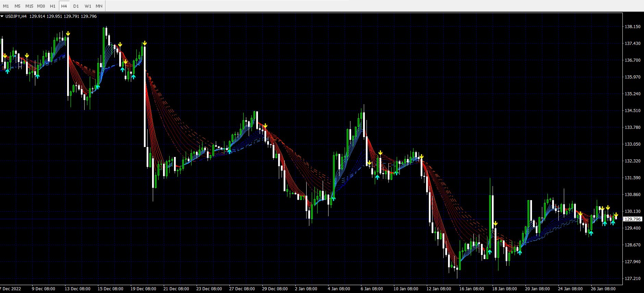Click the USDJPY,H4 chart title text
The image size is (644, 293).
[16, 16]
